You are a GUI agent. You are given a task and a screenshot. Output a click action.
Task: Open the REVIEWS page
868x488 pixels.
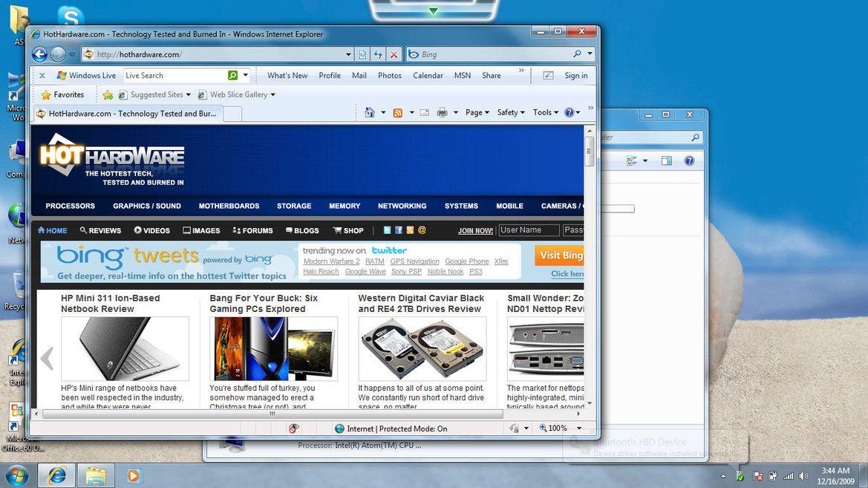click(100, 230)
